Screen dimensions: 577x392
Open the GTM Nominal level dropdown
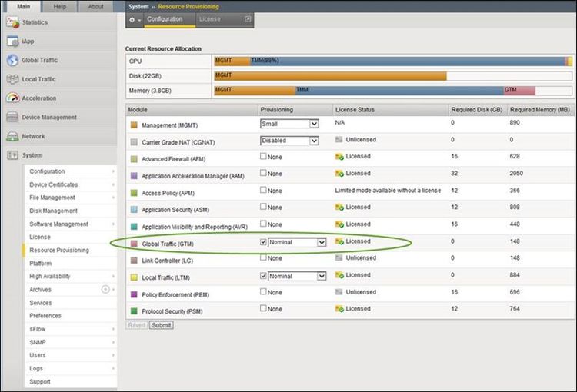[298, 242]
